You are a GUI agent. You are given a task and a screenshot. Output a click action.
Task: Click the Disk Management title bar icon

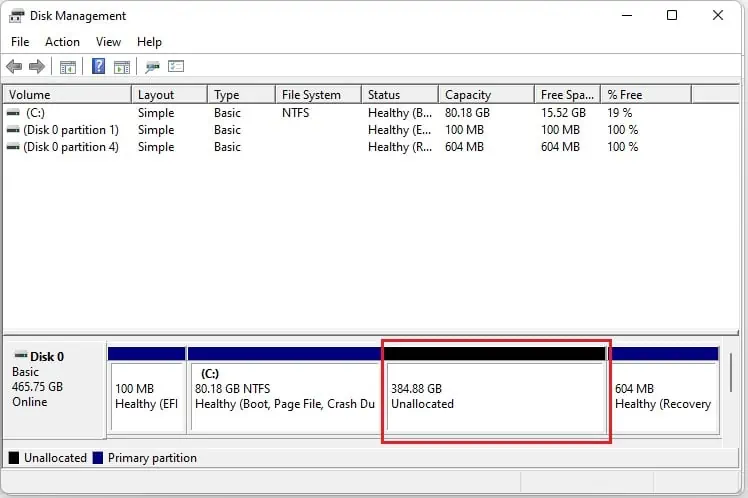17,16
